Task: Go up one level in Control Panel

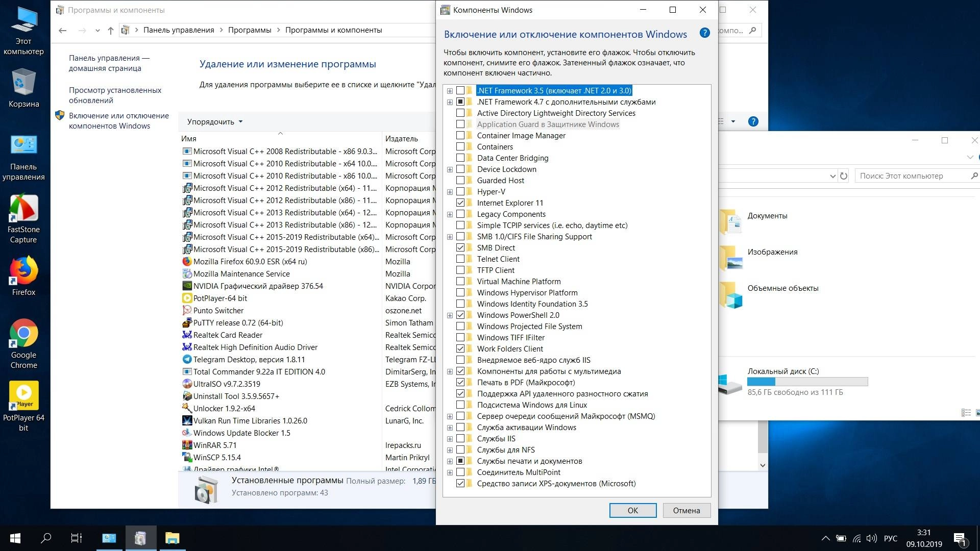Action: [x=110, y=30]
